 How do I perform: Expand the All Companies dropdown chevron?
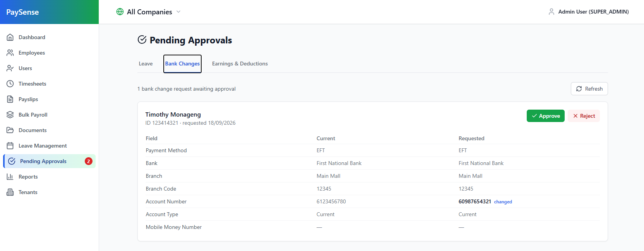point(178,12)
